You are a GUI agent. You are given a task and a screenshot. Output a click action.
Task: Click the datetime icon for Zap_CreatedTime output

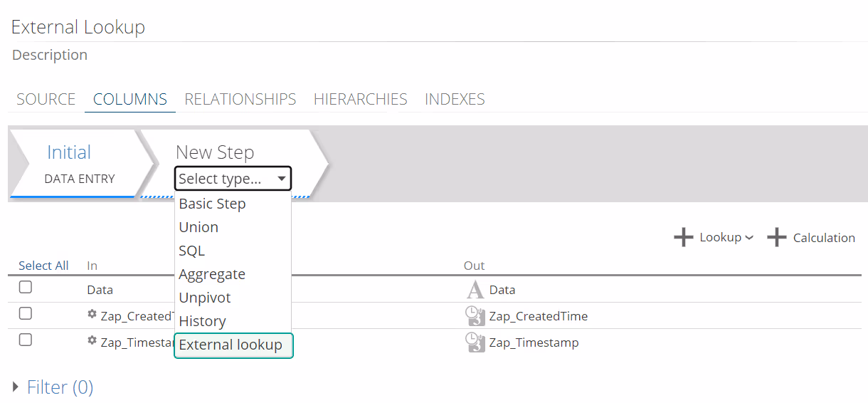pos(475,315)
